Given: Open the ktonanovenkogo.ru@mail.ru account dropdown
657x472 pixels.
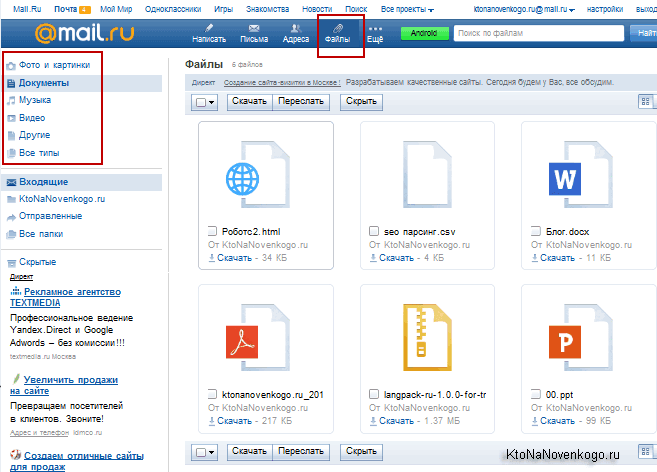Looking at the screenshot, I should pos(524,9).
